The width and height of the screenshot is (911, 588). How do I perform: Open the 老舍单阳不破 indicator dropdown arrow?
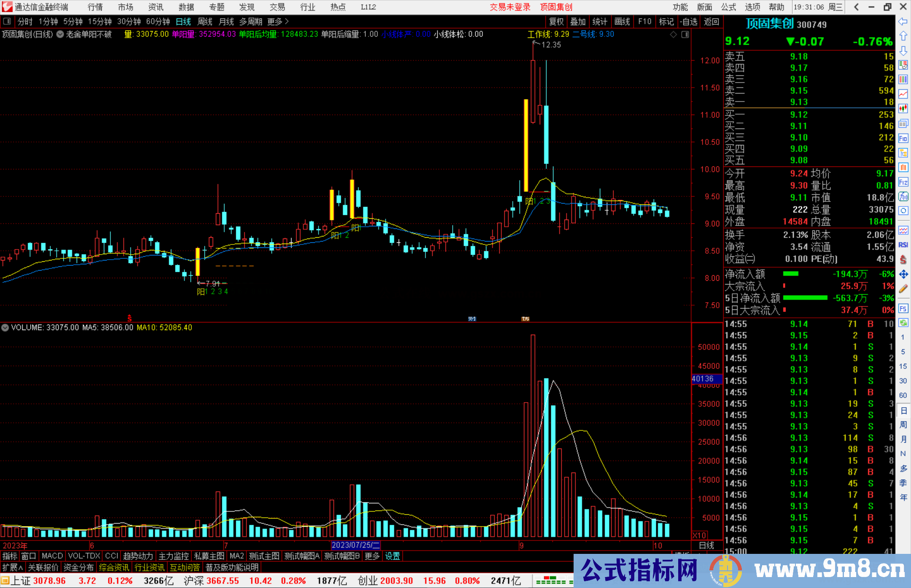point(60,35)
